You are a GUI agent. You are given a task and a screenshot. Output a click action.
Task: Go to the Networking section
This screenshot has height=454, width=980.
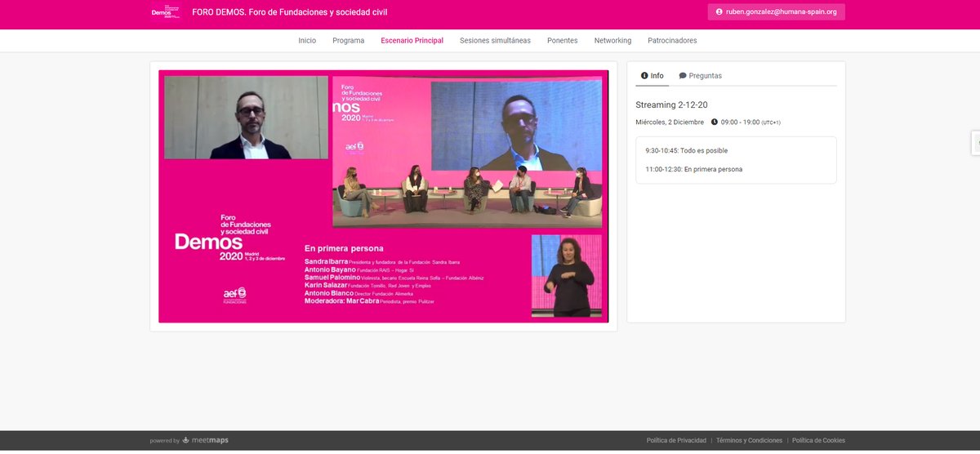coord(612,40)
